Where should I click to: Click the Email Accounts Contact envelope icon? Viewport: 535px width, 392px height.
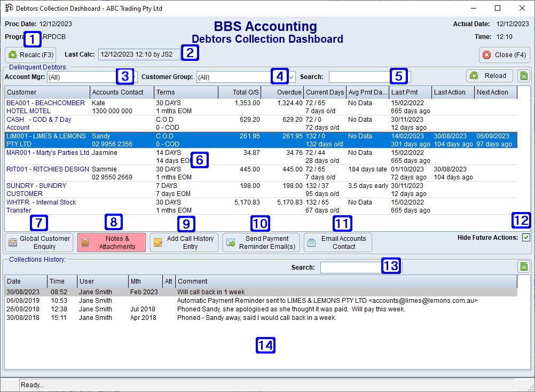311,242
